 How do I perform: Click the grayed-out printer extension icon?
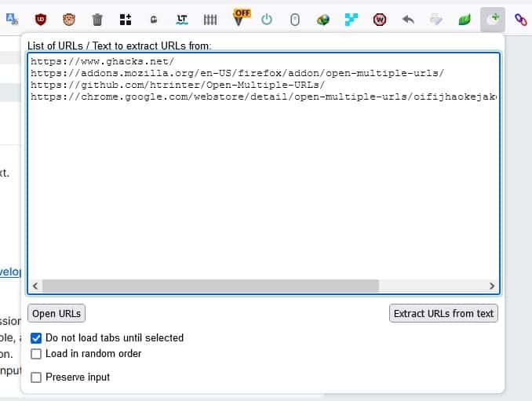coord(436,20)
